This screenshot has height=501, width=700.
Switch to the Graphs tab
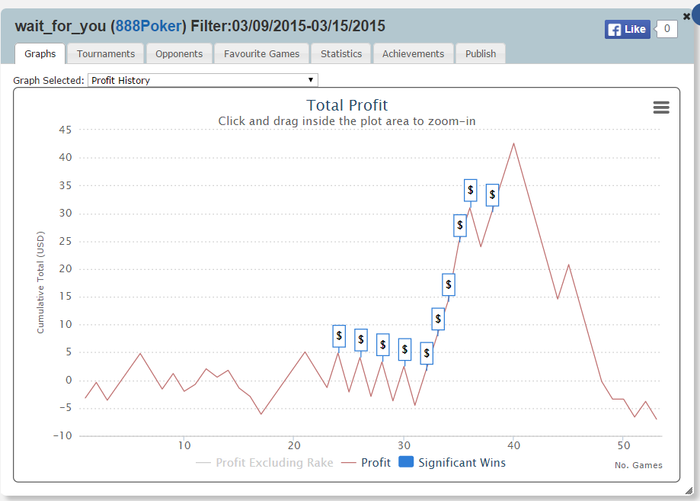click(x=40, y=54)
